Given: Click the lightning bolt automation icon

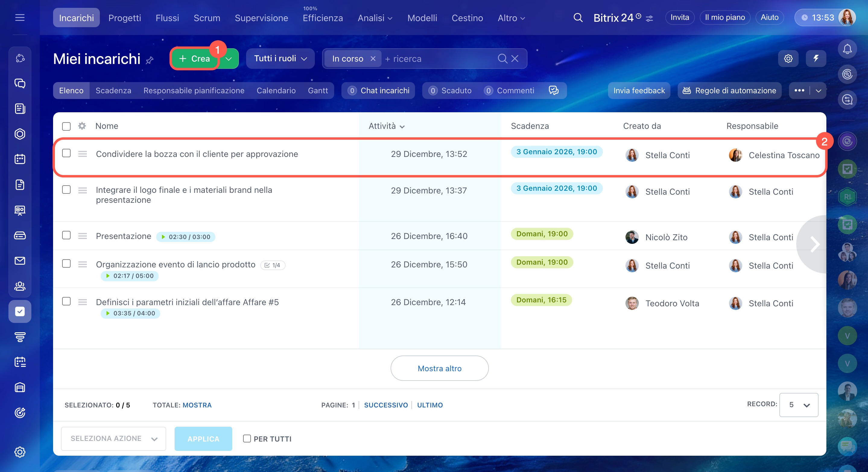Looking at the screenshot, I should coord(816,59).
